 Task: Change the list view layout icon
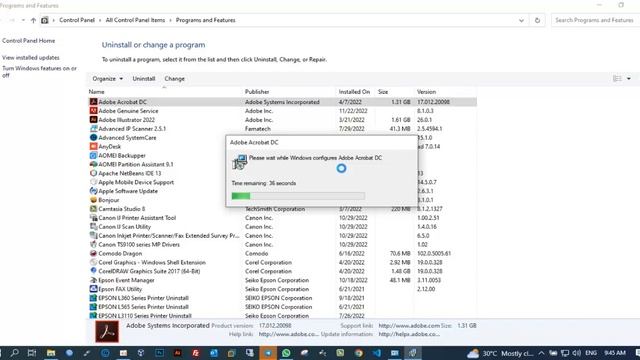(x=617, y=78)
